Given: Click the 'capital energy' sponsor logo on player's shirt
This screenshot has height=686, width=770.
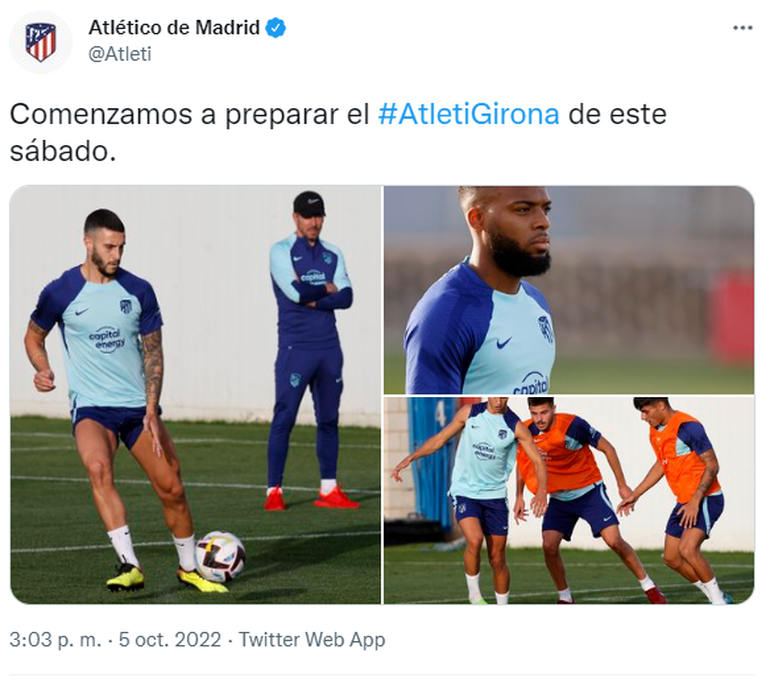Looking at the screenshot, I should click(107, 339).
